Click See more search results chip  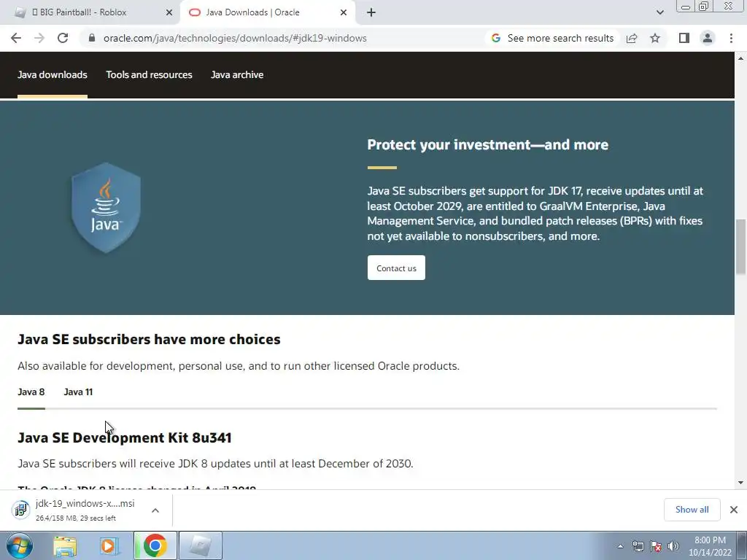(553, 38)
